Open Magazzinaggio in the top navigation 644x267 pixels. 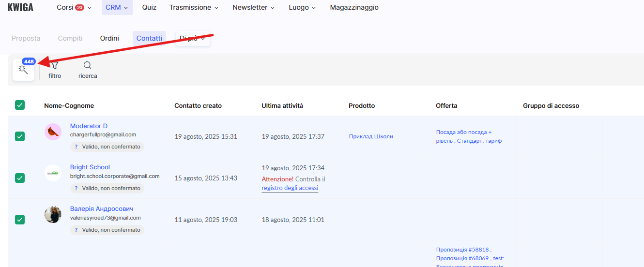(x=354, y=8)
